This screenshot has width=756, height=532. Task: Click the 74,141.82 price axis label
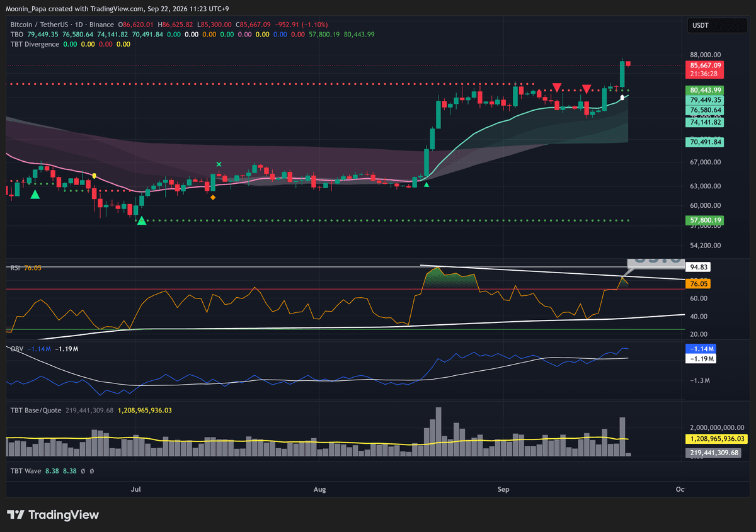(706, 123)
